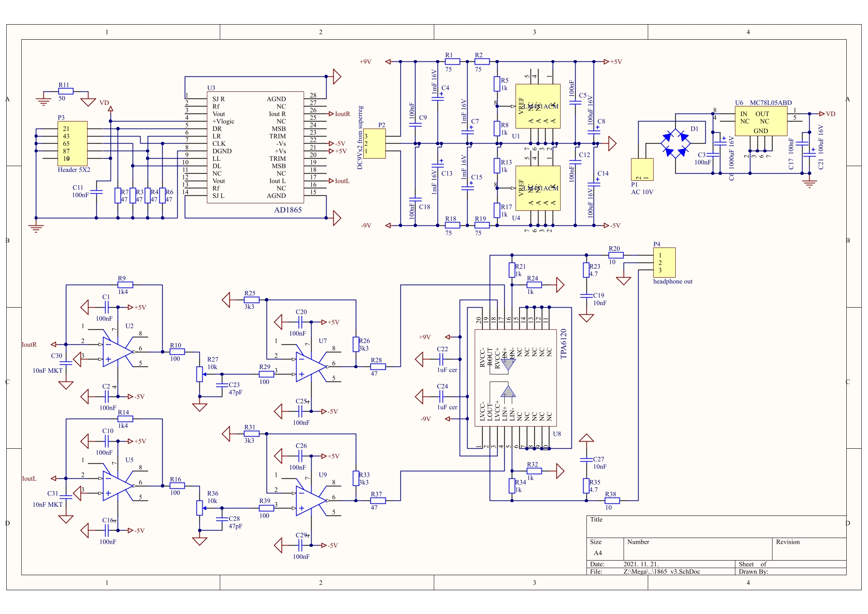Screen dimensions: 868x614
Task: Click the 'IoutR' port label left of U2
Action: point(29,345)
